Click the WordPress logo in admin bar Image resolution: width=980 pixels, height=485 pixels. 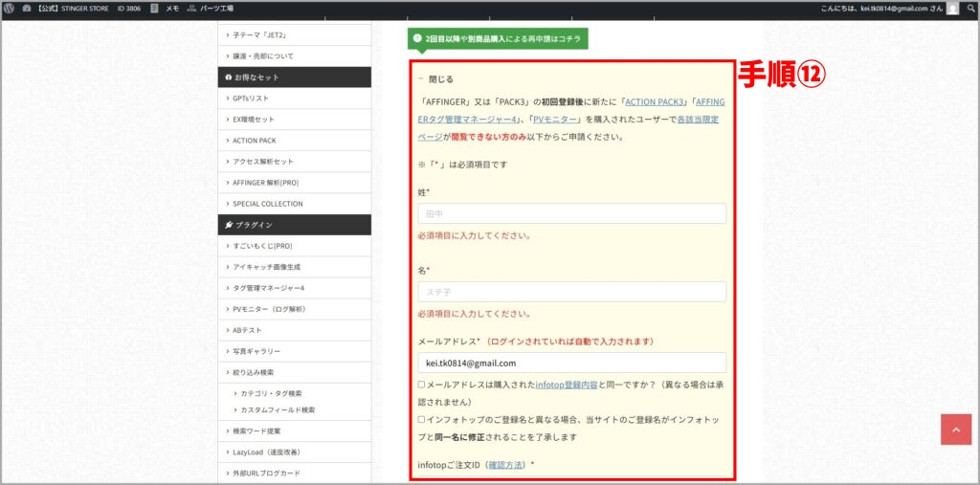click(10, 8)
